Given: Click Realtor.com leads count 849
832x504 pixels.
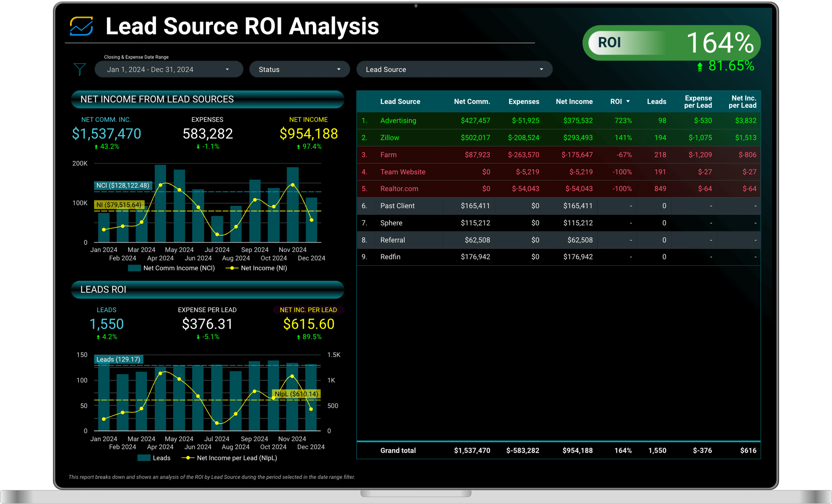Looking at the screenshot, I should click(660, 189).
